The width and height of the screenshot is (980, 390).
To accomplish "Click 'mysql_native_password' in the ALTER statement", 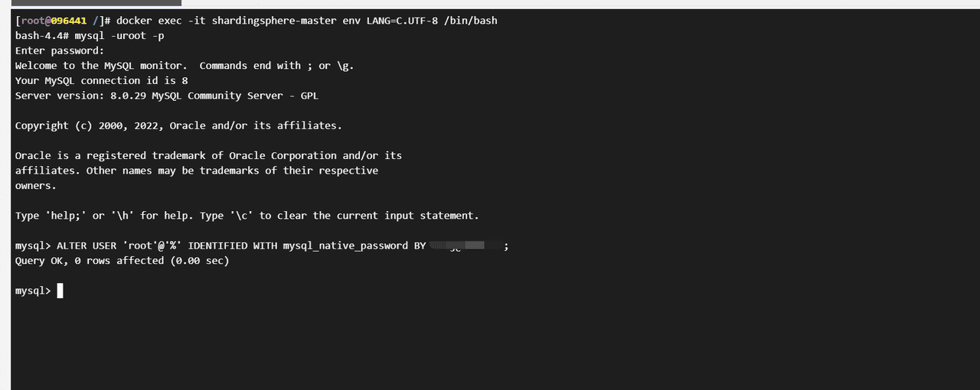I will pos(345,245).
